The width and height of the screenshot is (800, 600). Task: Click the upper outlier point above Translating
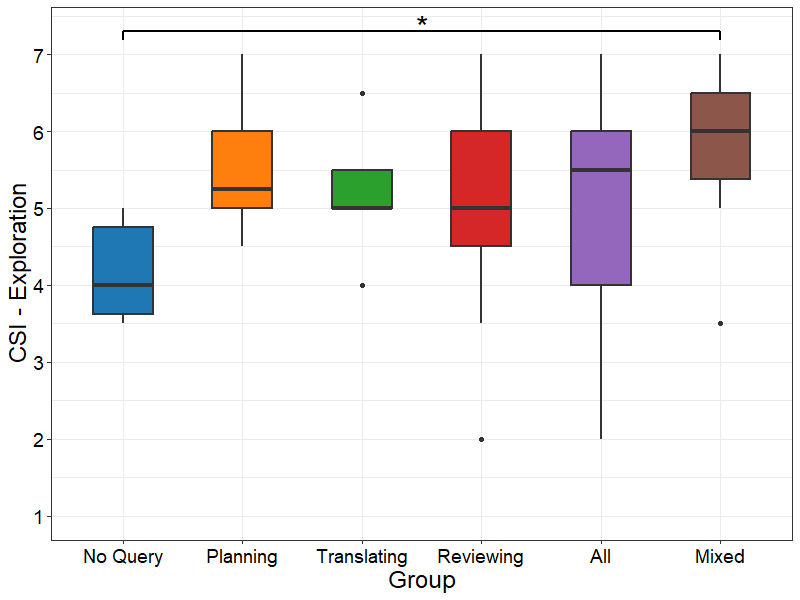point(362,93)
